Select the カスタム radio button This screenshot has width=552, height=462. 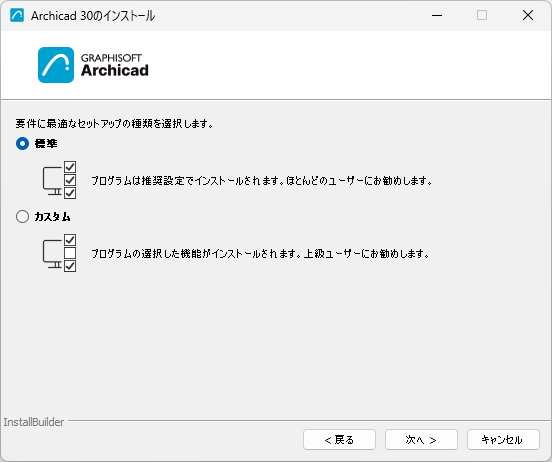[22, 217]
